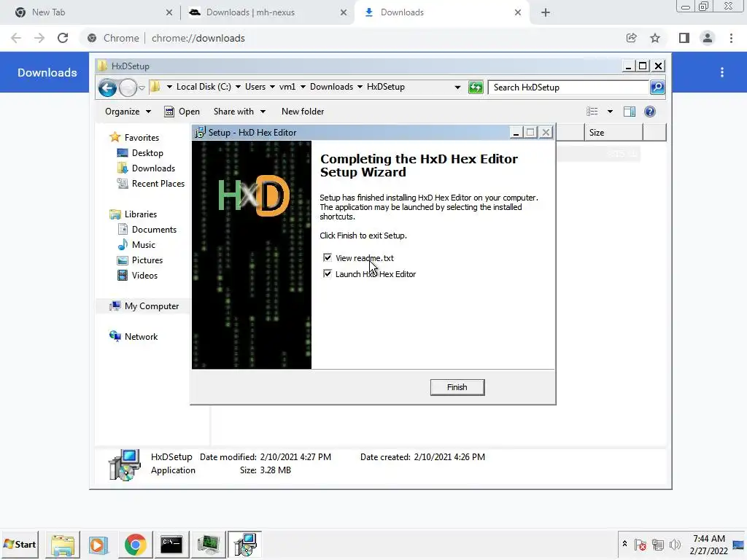
Task: Select Network in the navigation pane
Action: [x=141, y=337]
